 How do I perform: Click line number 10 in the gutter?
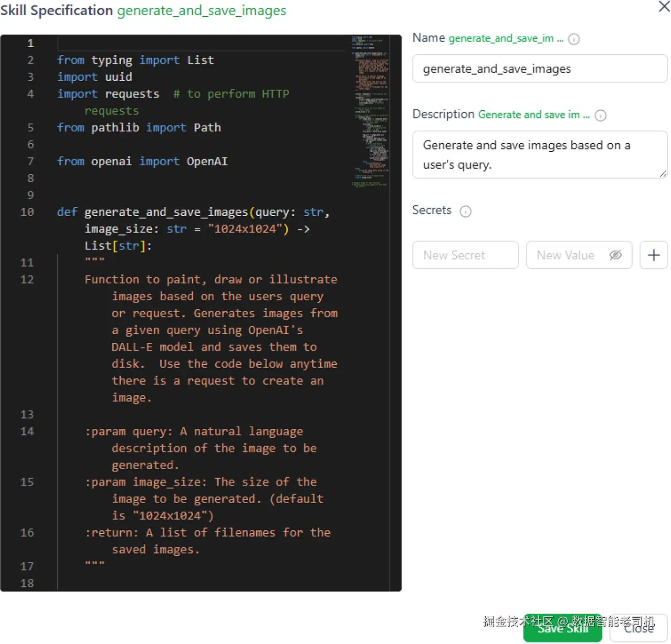pyautogui.click(x=27, y=212)
